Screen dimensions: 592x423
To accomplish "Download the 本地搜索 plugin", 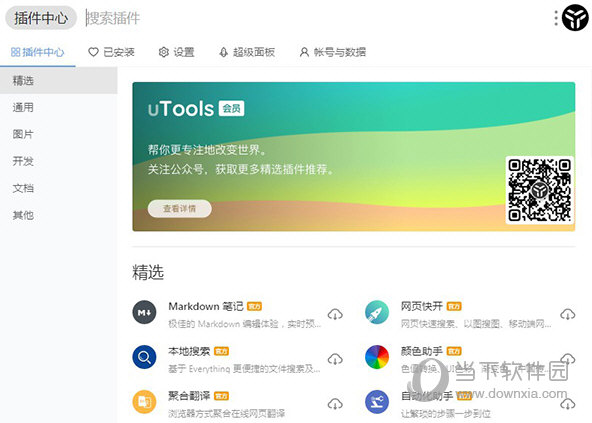I will [335, 359].
